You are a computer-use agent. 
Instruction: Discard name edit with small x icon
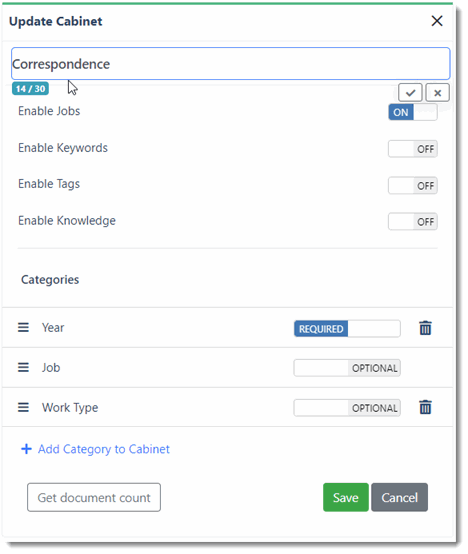(437, 93)
